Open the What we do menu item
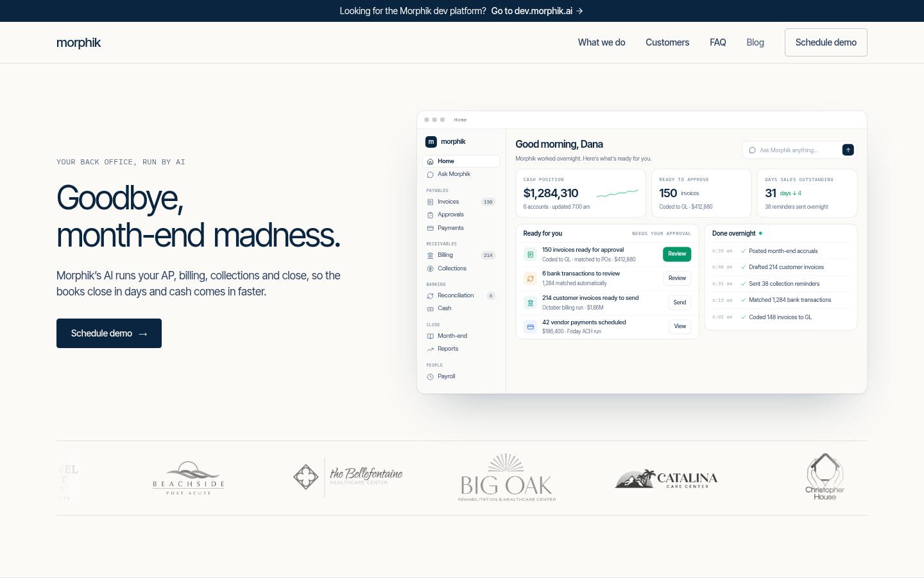The image size is (924, 578). pyautogui.click(x=601, y=42)
